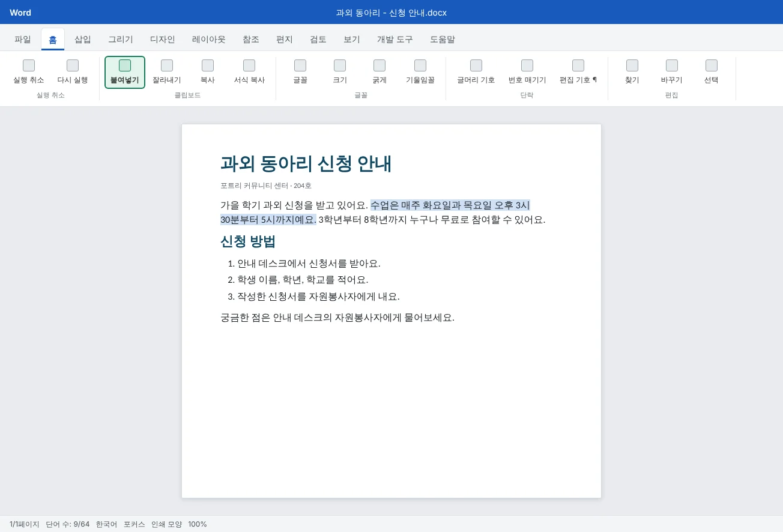Apply 번호 매기기 numbered list
This screenshot has width=783, height=532.
point(527,72)
